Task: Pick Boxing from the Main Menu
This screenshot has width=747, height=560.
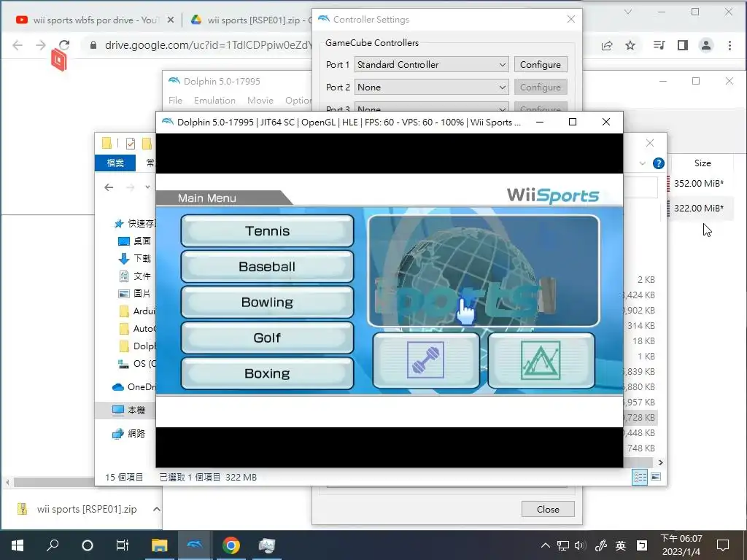Action: tap(267, 373)
